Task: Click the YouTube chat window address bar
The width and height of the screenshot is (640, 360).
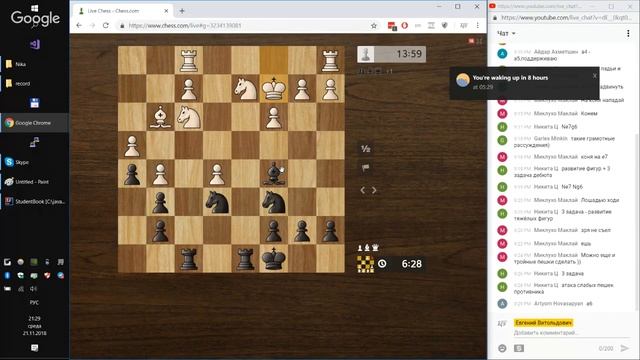Action: coord(566,18)
